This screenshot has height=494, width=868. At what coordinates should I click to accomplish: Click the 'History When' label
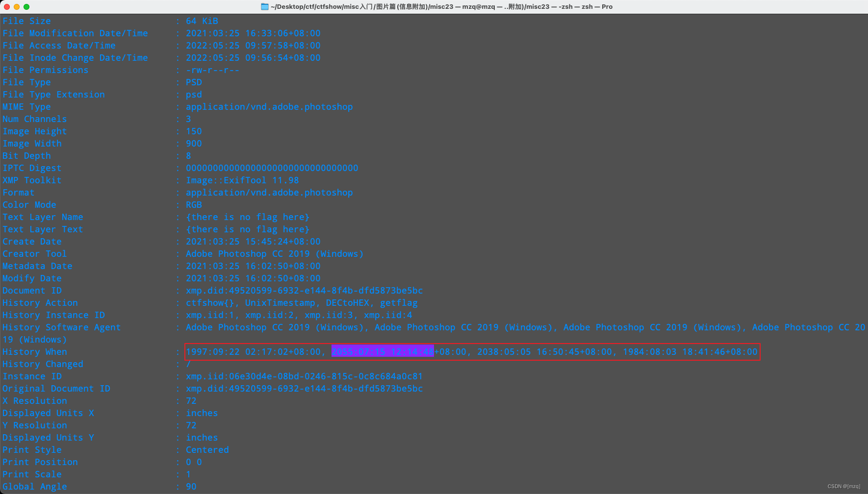(x=35, y=352)
